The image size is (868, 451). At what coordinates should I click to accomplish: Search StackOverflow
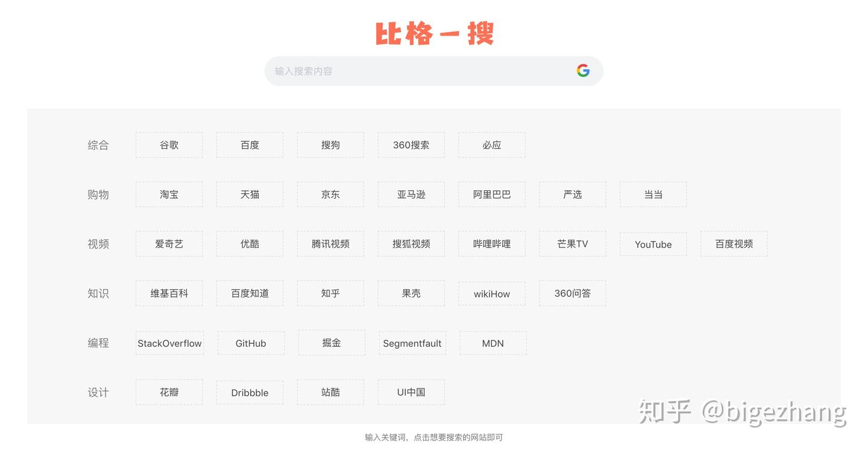point(170,343)
